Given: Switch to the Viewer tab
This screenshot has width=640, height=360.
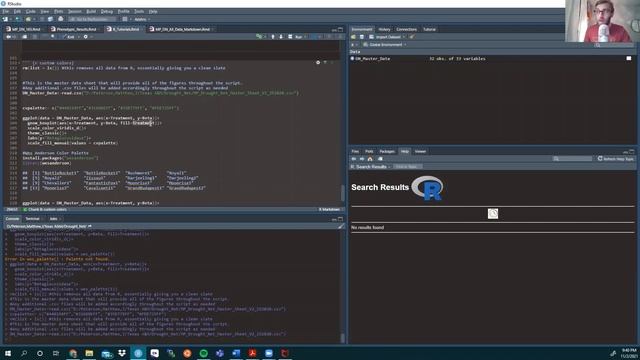Looking at the screenshot, I should (420, 151).
